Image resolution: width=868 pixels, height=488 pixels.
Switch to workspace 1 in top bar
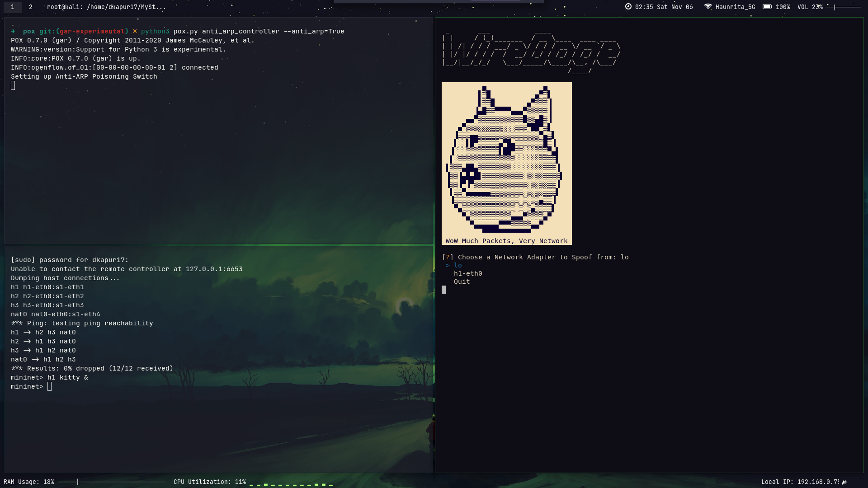click(x=13, y=7)
